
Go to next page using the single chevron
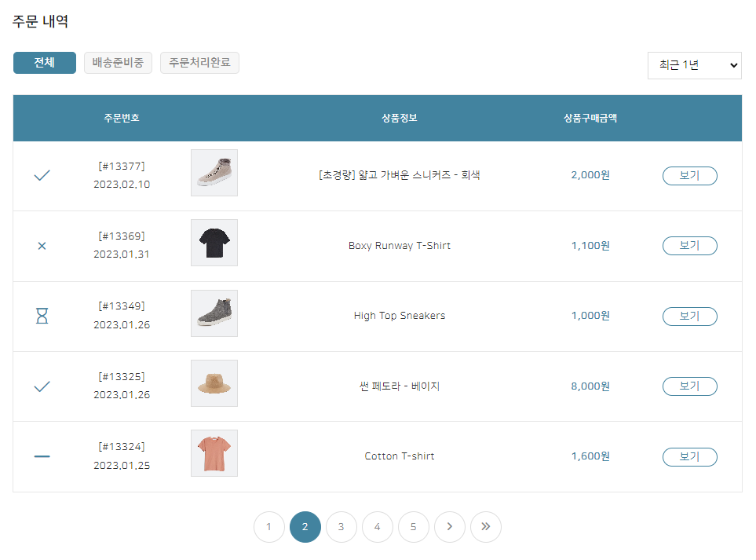coord(450,527)
